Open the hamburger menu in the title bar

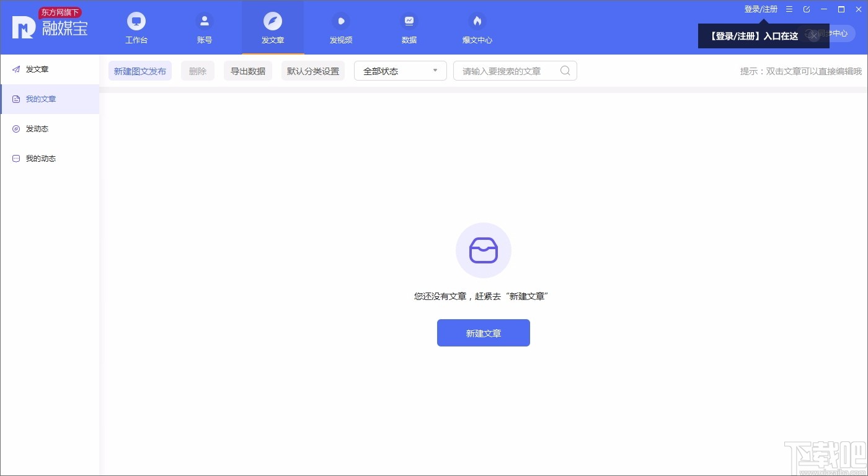tap(789, 9)
